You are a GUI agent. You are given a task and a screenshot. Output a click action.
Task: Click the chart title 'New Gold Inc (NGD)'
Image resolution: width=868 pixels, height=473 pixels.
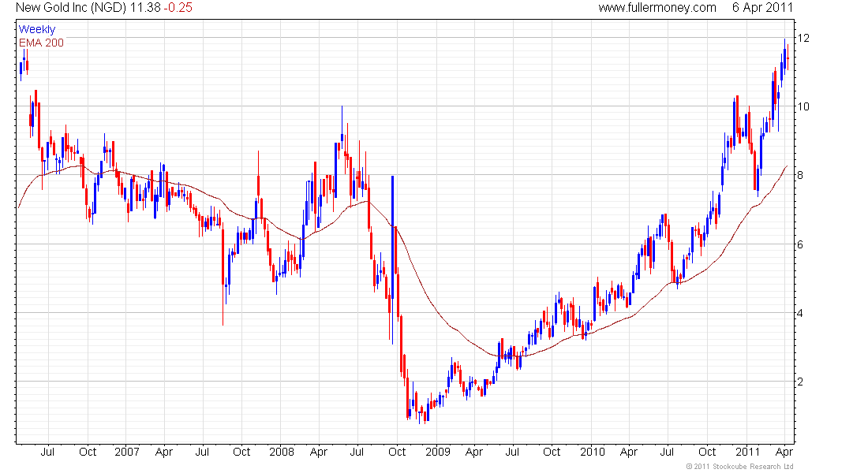pyautogui.click(x=71, y=8)
